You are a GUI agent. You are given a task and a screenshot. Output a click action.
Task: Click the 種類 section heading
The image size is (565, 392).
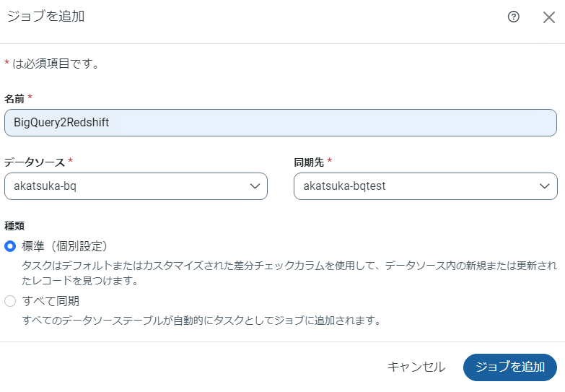point(14,226)
